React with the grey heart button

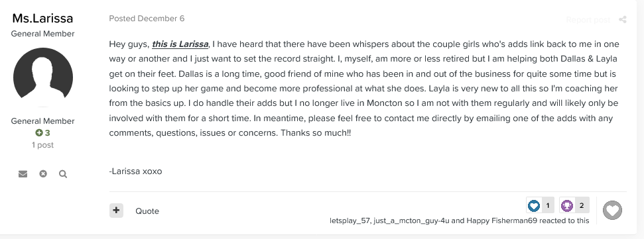point(612,211)
